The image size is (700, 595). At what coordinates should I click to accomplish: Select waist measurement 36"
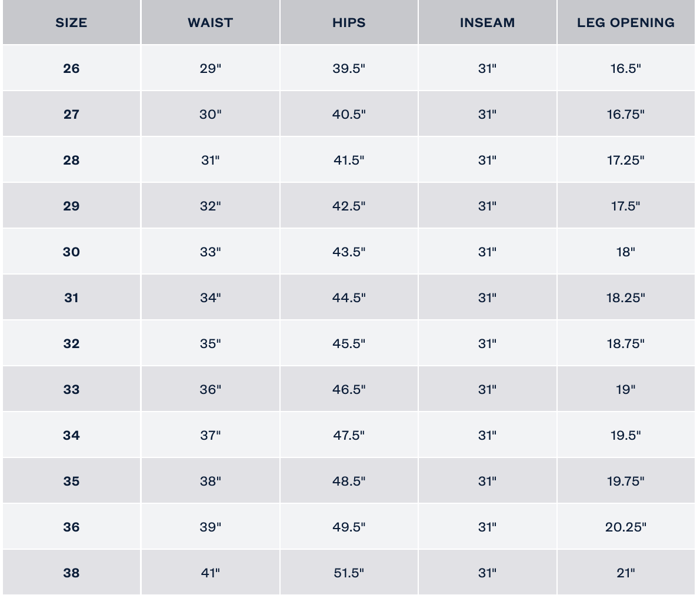click(210, 390)
